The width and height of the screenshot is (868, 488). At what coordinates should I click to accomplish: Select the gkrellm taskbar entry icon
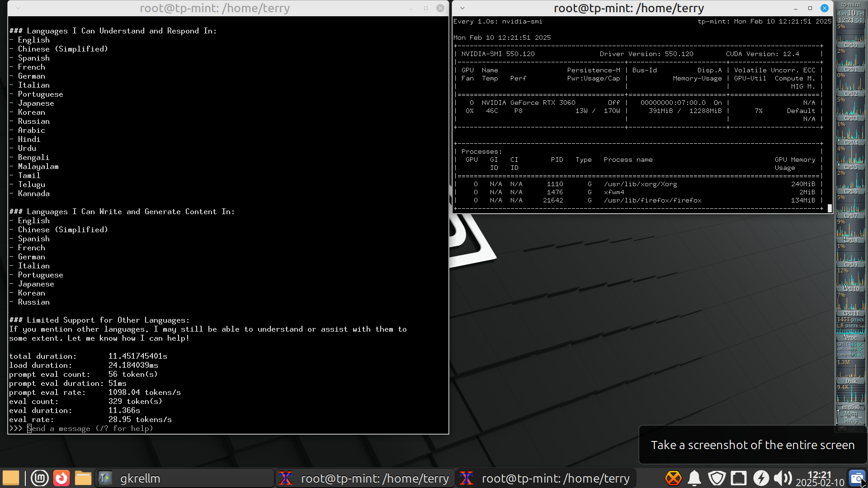(x=105, y=478)
